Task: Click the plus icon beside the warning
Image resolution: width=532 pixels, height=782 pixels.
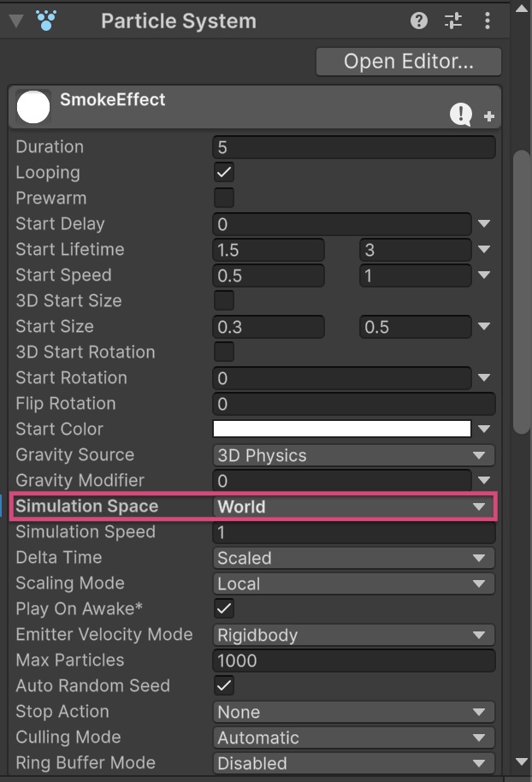Action: click(x=488, y=116)
